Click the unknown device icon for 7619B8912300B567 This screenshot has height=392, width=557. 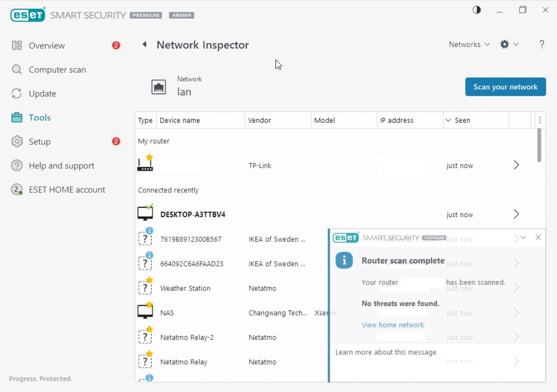point(145,237)
